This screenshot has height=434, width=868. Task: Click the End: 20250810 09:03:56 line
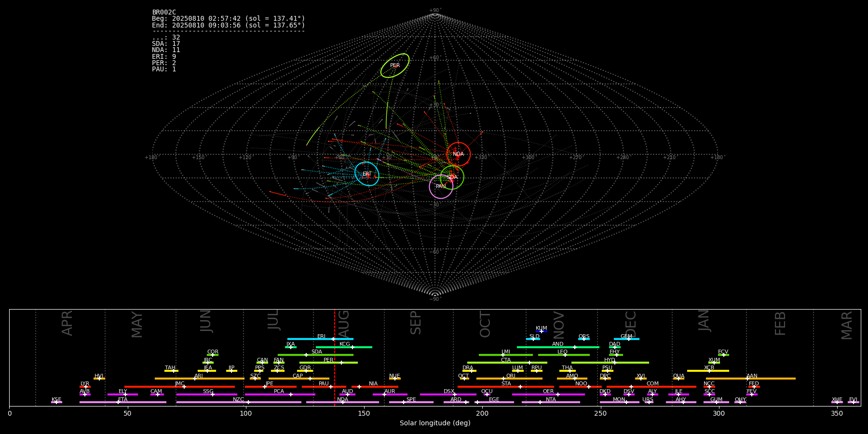click(x=229, y=25)
